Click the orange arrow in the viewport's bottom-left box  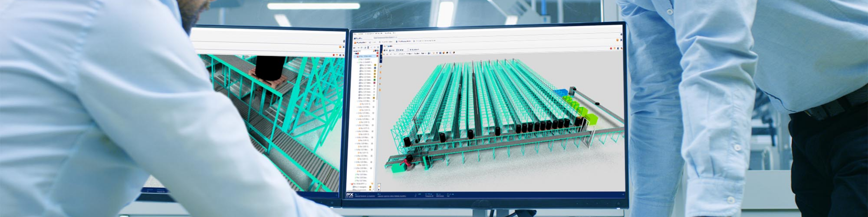point(379,186)
